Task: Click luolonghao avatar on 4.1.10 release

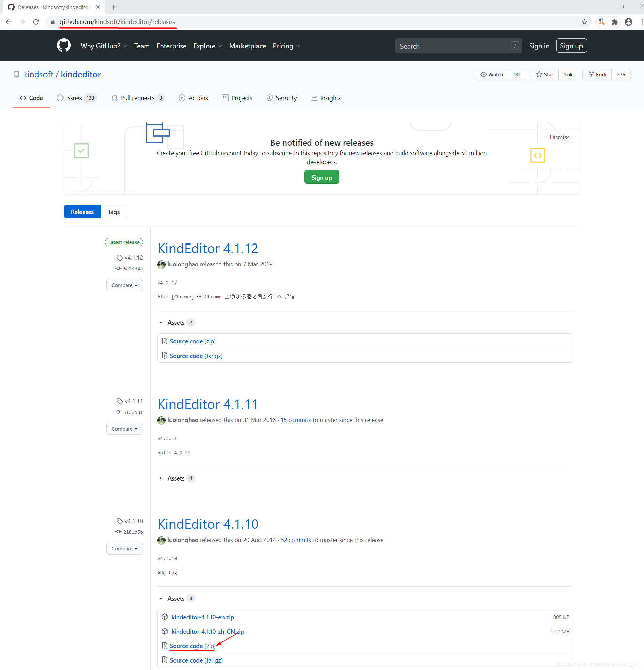Action: [x=161, y=540]
